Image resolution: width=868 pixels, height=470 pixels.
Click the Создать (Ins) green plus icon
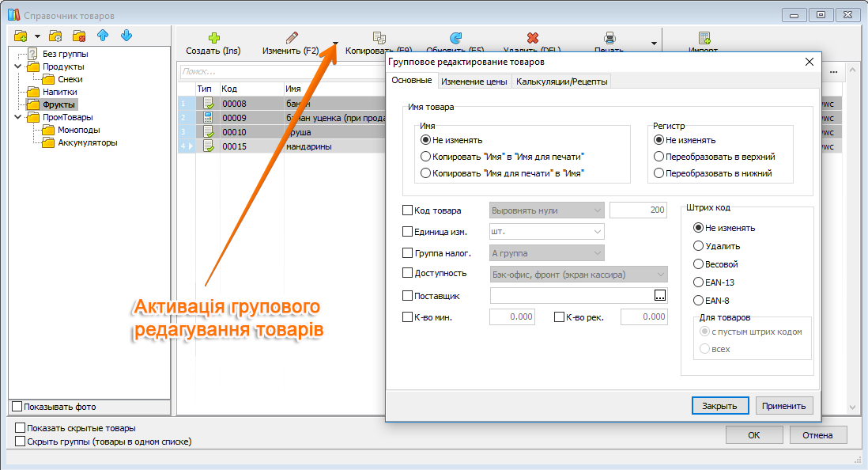[213, 38]
